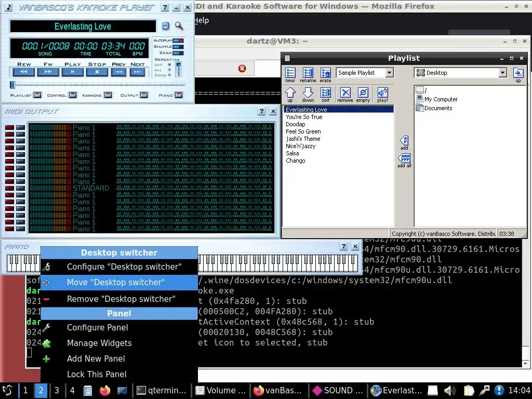This screenshot has width=532, height=399.
Task: Click the Rewind button in karaoke player
Action: 24,72
